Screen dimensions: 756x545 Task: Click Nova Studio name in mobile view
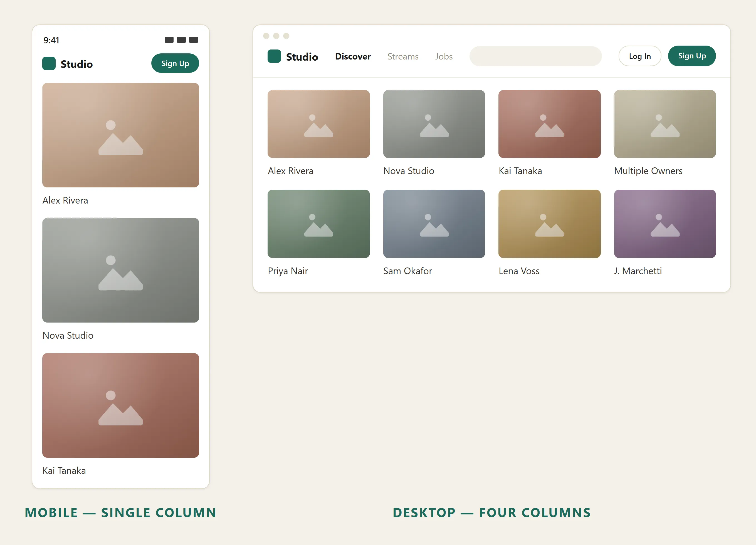coord(68,335)
